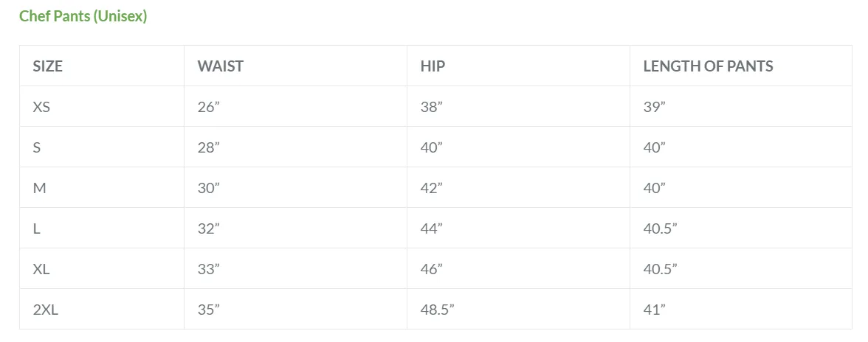Click the 2XL size row label
868x342 pixels.
tap(46, 310)
